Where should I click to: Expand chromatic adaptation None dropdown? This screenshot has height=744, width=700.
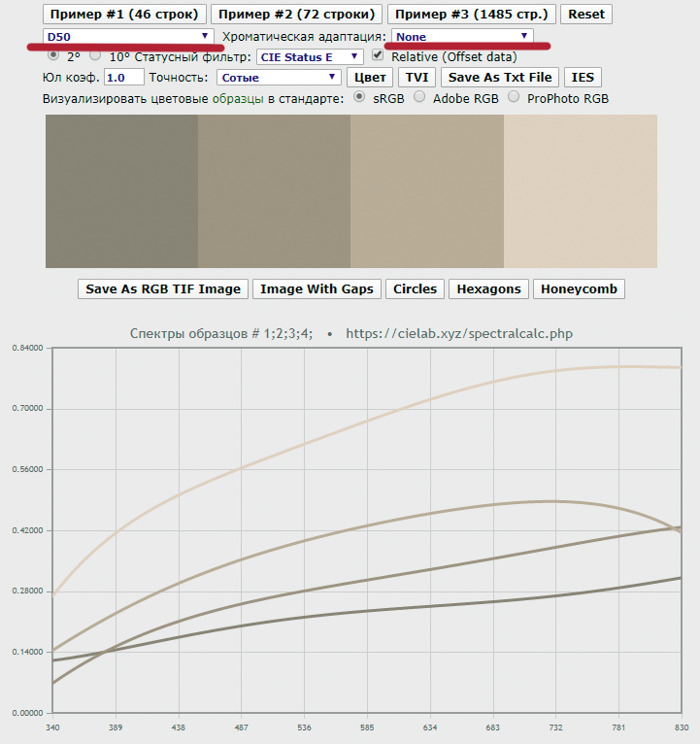point(462,36)
